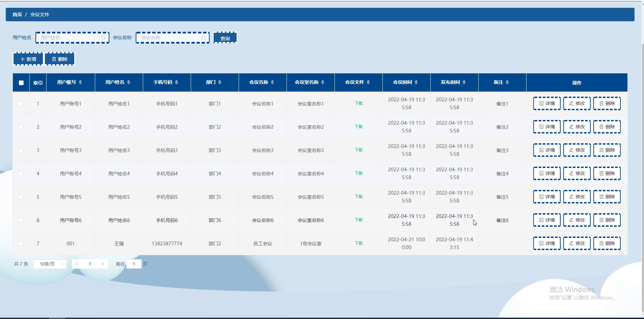Click 删除 for row 用户账号2
This screenshot has height=319, width=644.
click(x=607, y=127)
